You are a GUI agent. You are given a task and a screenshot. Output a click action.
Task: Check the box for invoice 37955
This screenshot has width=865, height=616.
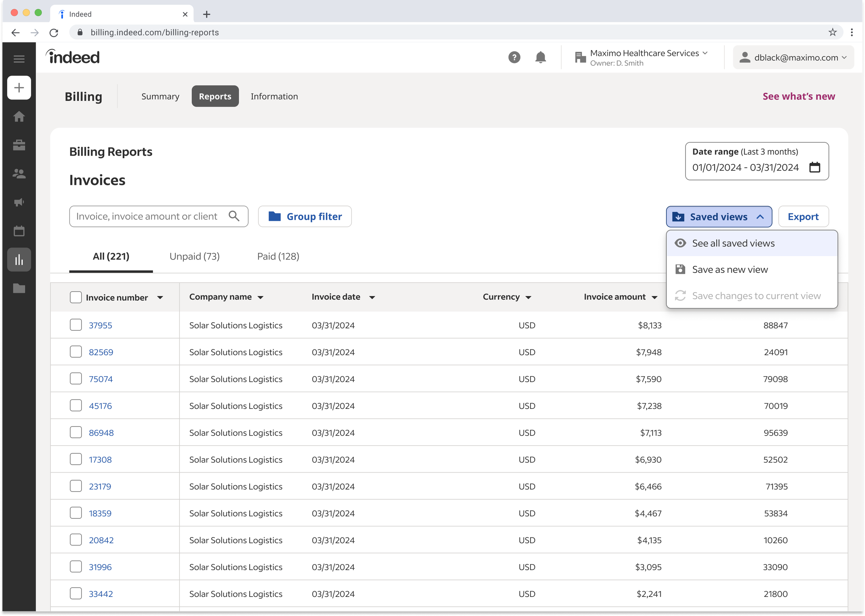tap(76, 325)
